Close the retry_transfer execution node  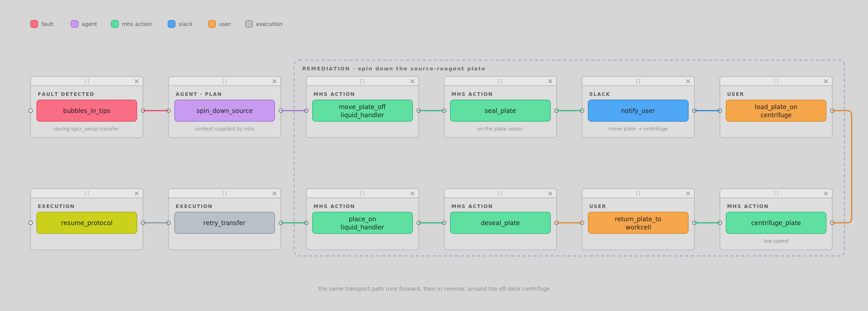274,193
